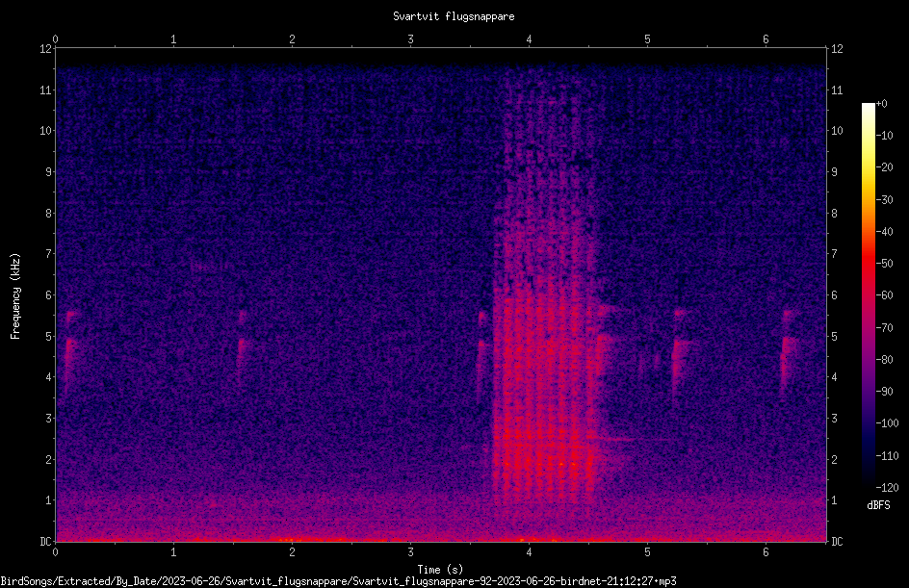Viewport: 909px width, 588px height.
Task: Click the '2' tick on the bottom time axis
Action: [292, 552]
